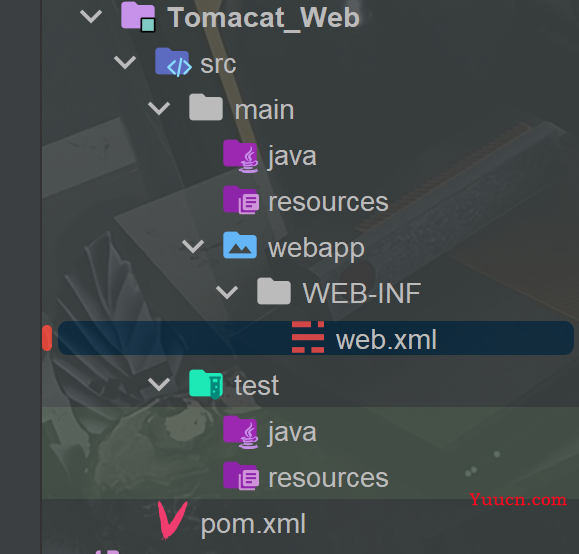The height and width of the screenshot is (554, 579).
Task: Click the resources folder icon under main
Action: [241, 201]
